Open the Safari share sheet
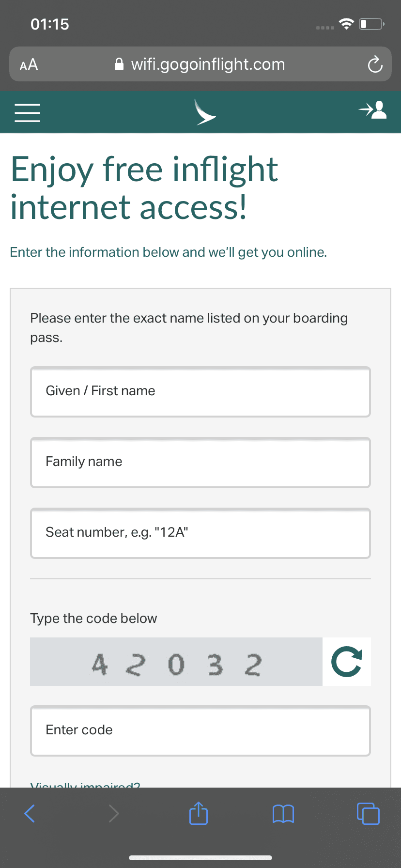The width and height of the screenshot is (401, 868). pos(199,813)
